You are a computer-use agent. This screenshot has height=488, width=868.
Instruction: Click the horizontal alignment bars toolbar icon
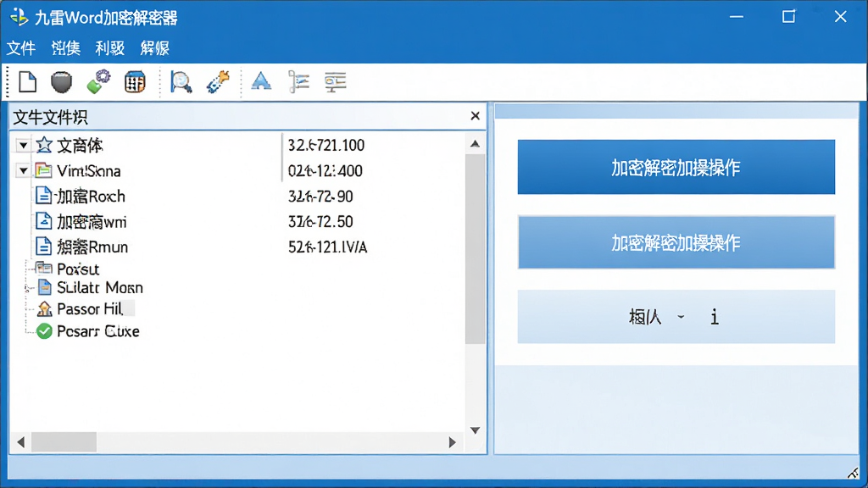point(336,82)
